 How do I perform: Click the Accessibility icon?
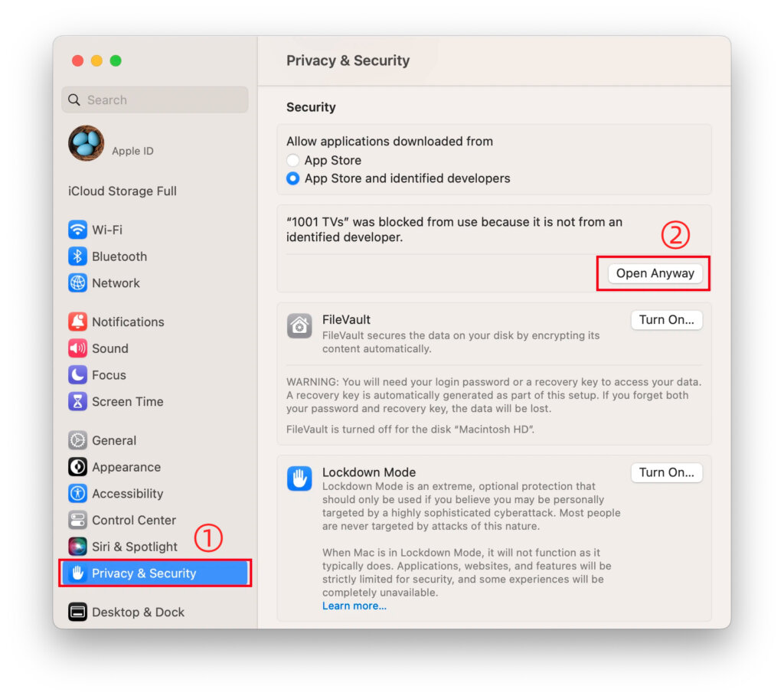77,494
